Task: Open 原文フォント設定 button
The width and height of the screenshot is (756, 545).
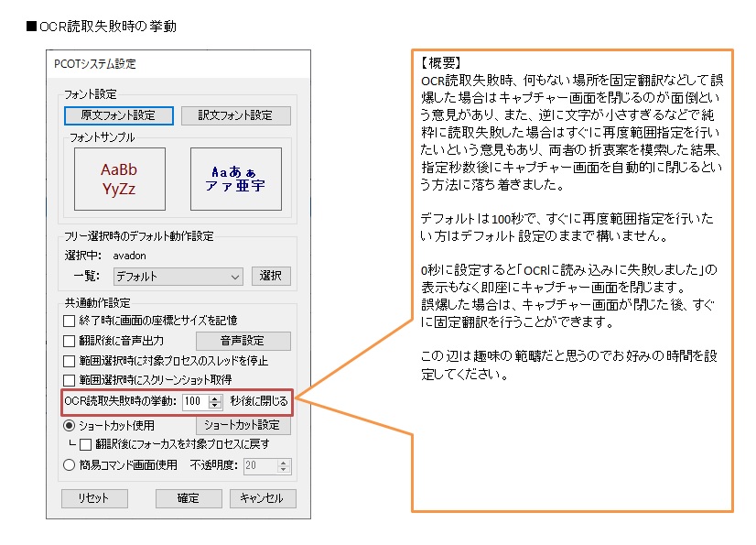Action: click(119, 115)
